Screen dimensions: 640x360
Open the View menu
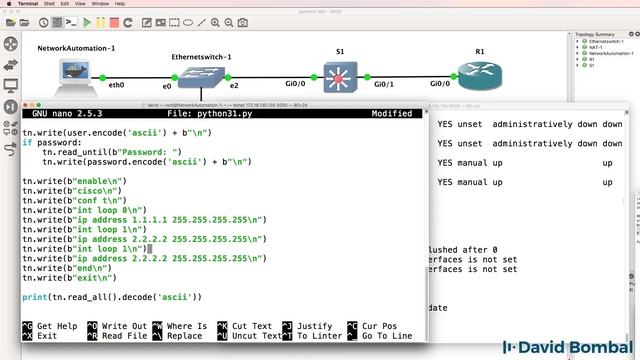[x=80, y=4]
